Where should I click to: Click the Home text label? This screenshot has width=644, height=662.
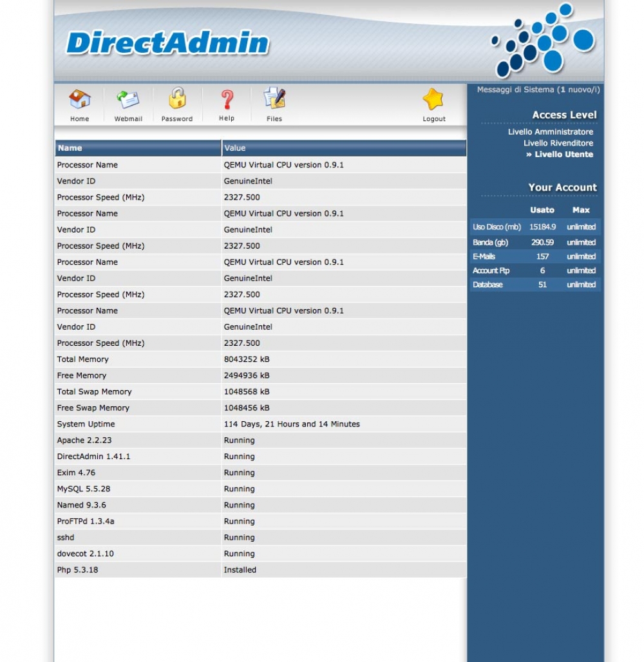tap(80, 119)
